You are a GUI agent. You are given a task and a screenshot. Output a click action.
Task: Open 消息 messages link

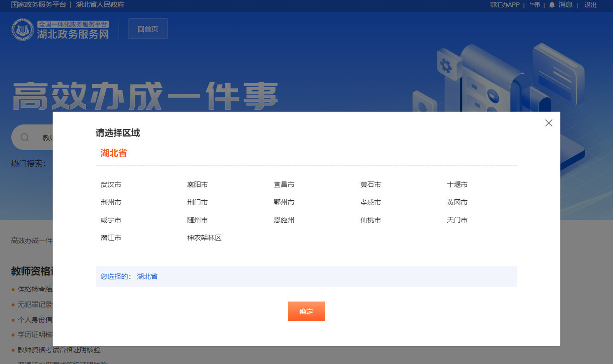565,5
